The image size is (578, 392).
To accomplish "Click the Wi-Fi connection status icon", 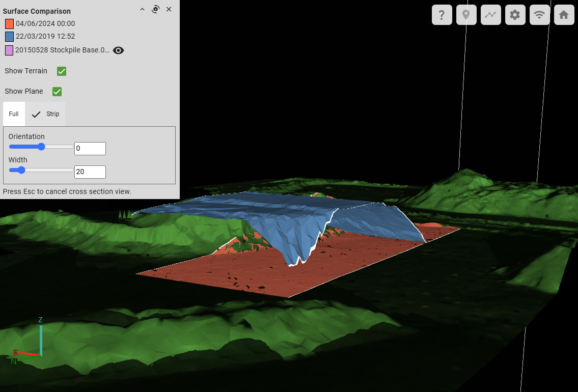I will coord(539,15).
